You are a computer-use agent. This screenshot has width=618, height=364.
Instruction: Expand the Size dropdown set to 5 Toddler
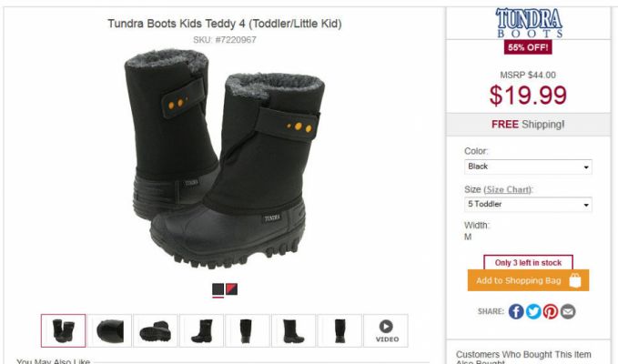pos(528,205)
